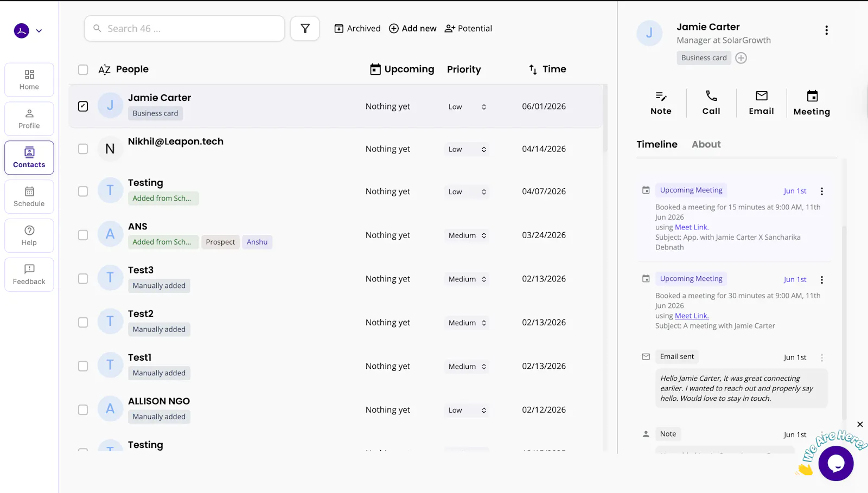Click the Manually added tag on Test3

click(159, 286)
